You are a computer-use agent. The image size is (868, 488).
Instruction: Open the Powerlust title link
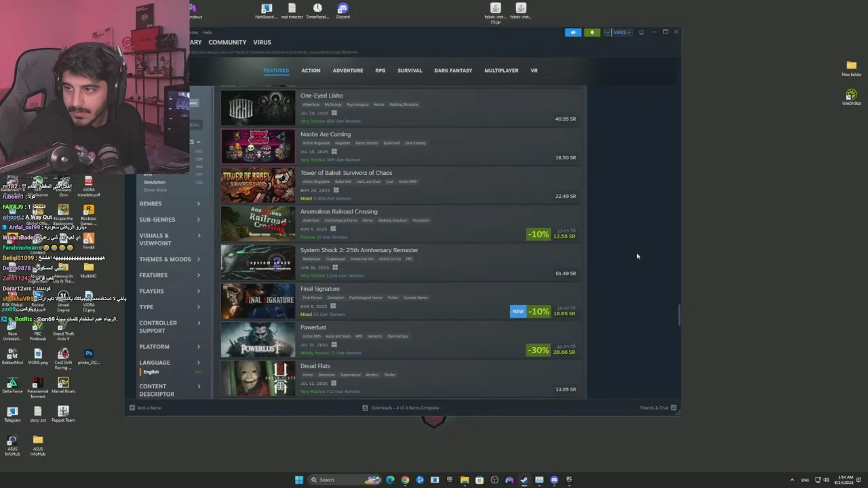point(313,327)
